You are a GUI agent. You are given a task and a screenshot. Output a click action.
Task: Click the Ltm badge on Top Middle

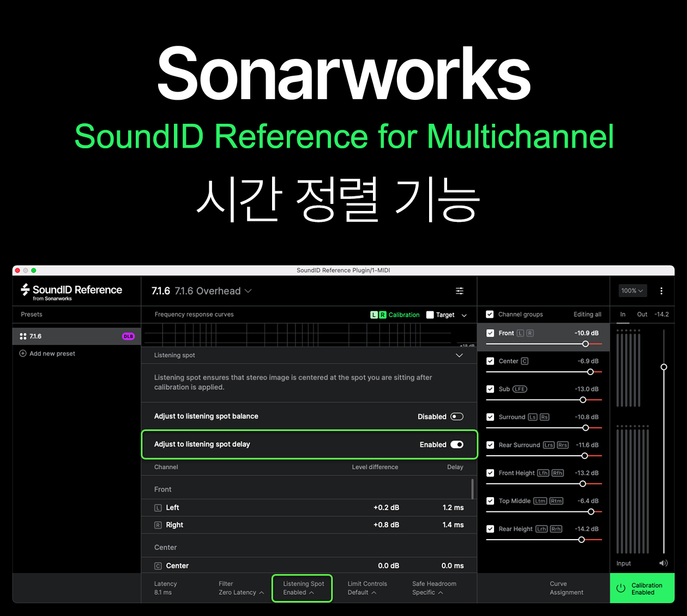tap(540, 501)
